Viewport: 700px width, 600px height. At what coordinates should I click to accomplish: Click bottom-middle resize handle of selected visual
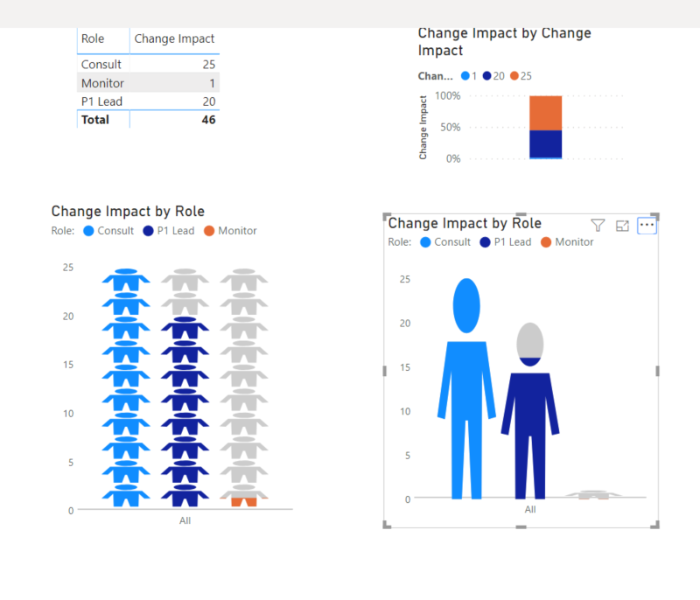point(521,527)
